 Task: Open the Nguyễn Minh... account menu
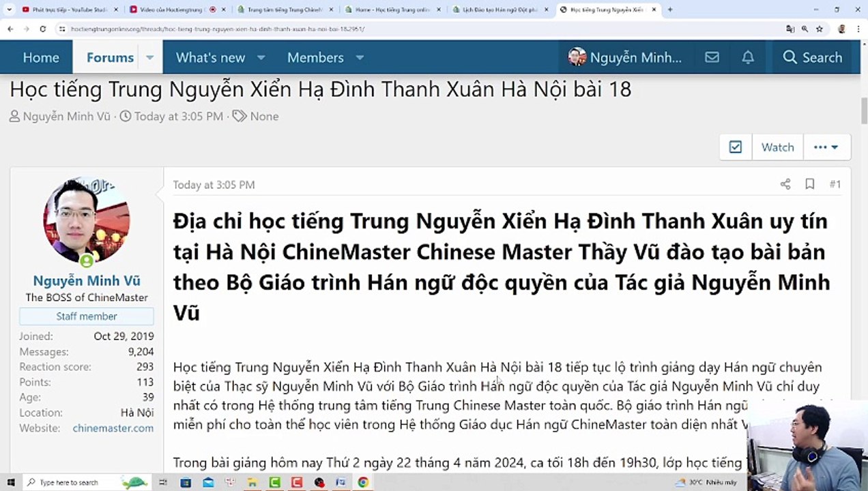click(625, 57)
